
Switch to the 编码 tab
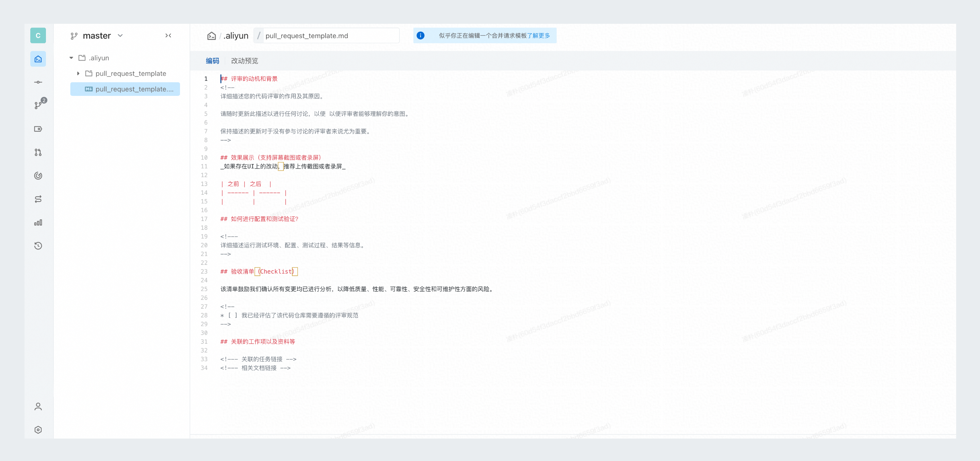212,61
